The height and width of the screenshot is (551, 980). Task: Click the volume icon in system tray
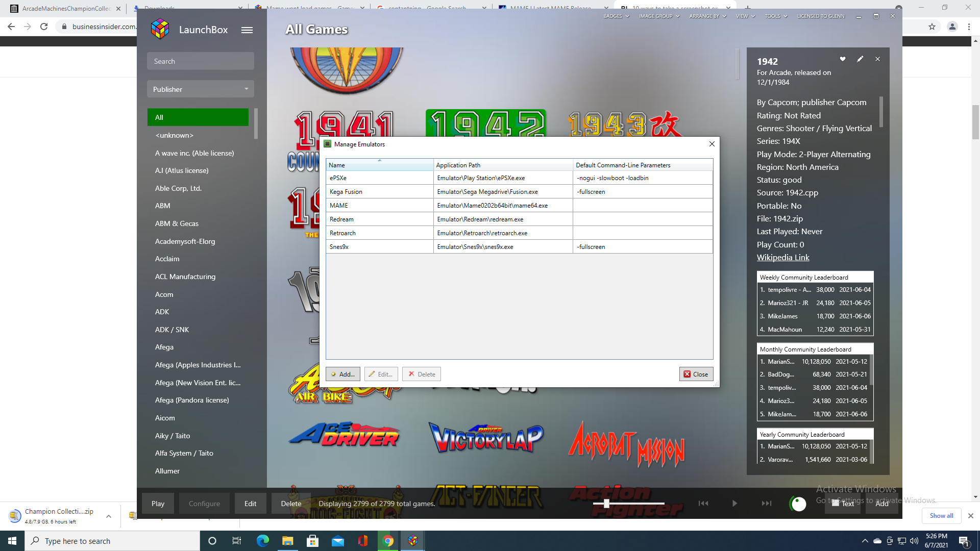pyautogui.click(x=914, y=541)
